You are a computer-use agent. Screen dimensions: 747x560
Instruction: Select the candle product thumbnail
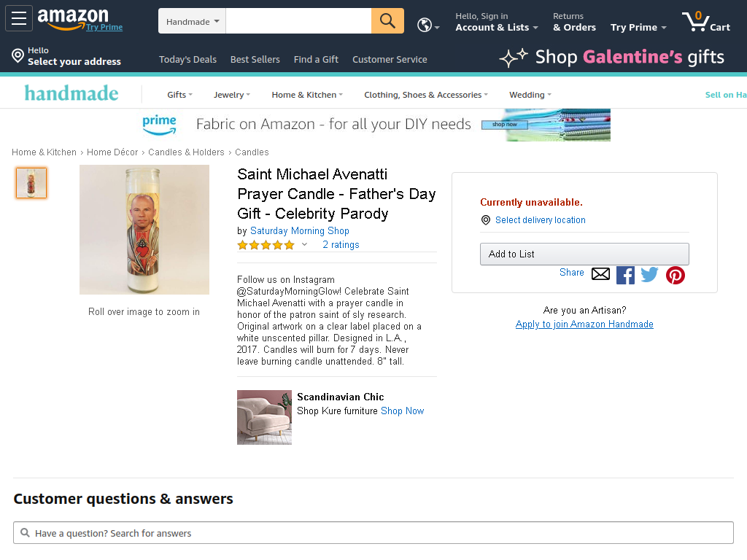point(31,183)
